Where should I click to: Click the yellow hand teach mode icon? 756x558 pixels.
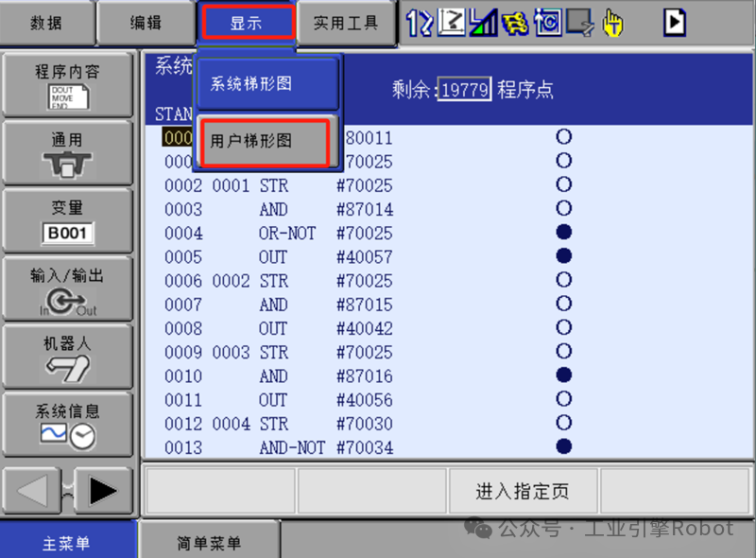(x=612, y=23)
